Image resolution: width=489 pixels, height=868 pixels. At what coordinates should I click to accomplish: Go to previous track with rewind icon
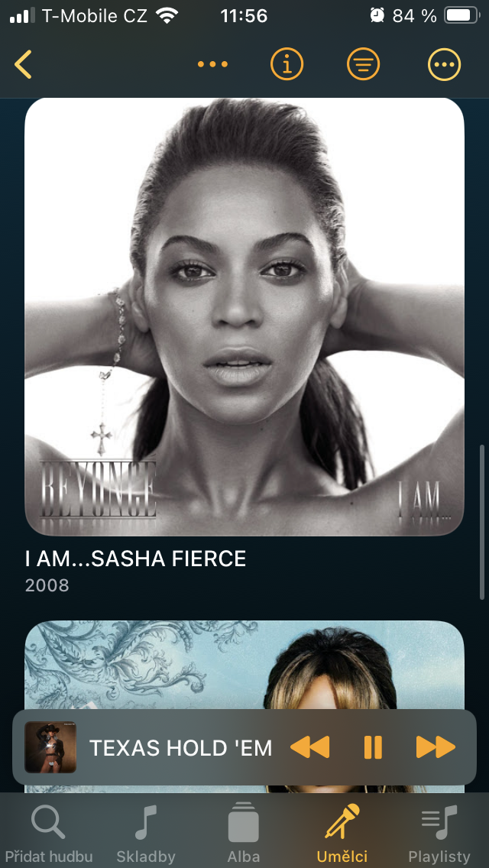pos(310,747)
